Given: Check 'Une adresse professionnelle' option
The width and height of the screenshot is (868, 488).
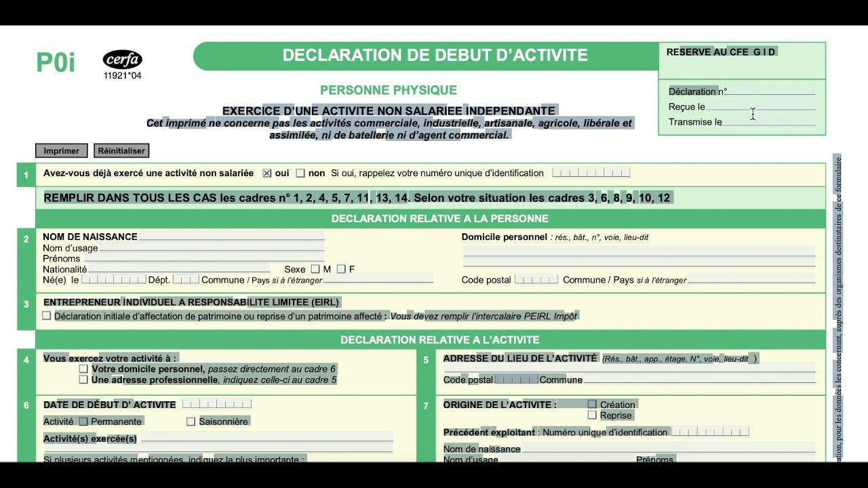Looking at the screenshot, I should pos(83,380).
